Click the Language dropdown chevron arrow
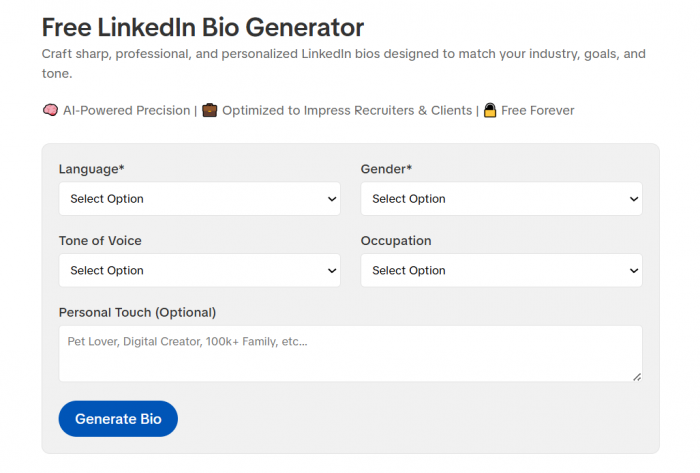 pyautogui.click(x=332, y=199)
